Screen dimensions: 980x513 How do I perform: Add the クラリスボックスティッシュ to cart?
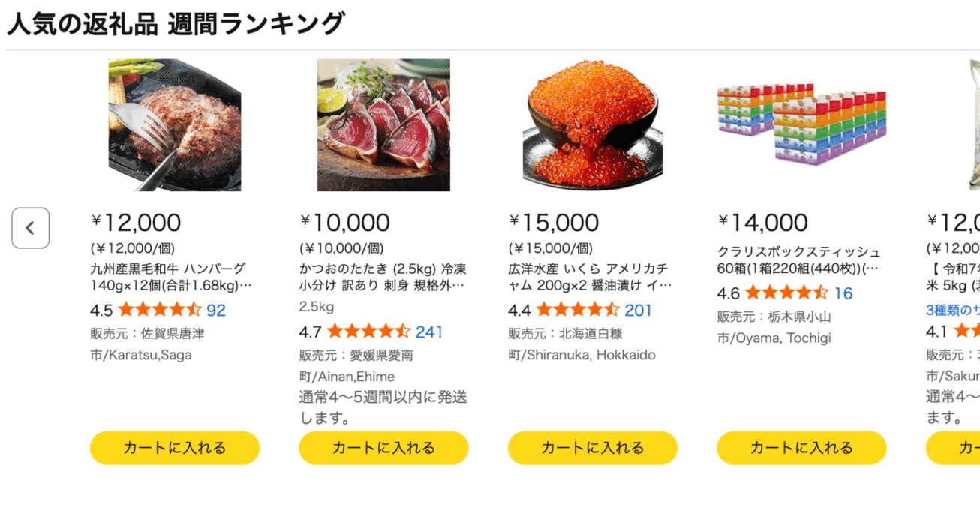coord(801,448)
